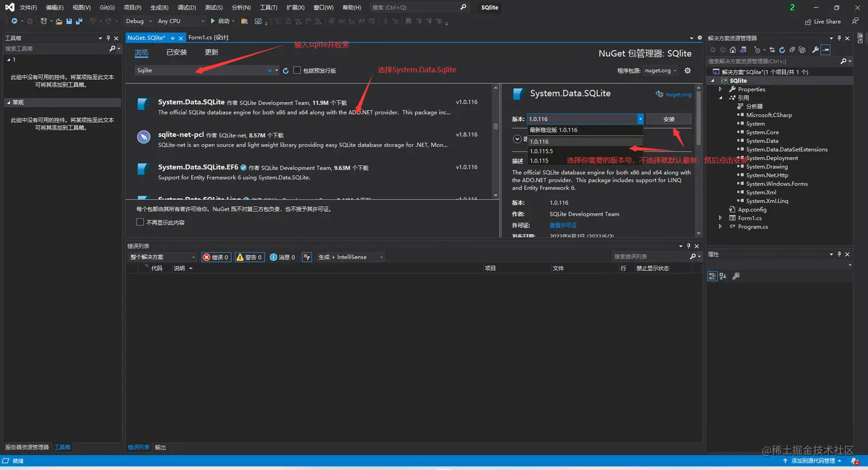This screenshot has height=470, width=868.
Task: Open the Git menu
Action: [107, 7]
